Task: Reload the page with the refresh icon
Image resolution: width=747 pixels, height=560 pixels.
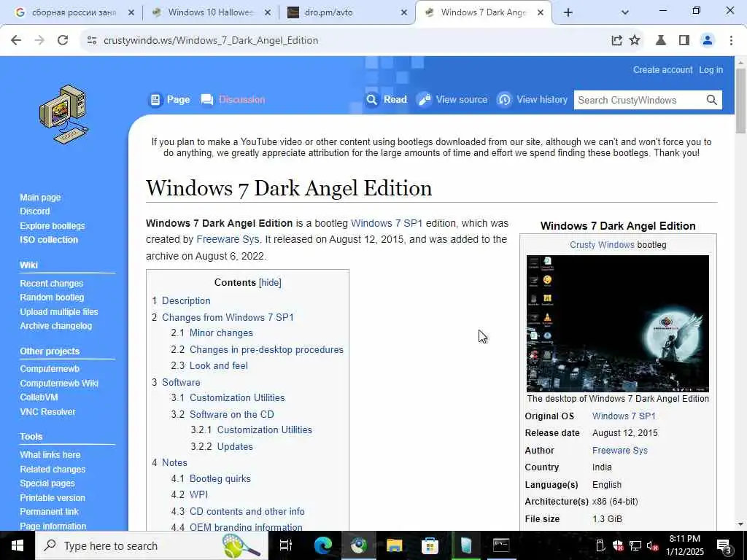Action: [x=63, y=41]
